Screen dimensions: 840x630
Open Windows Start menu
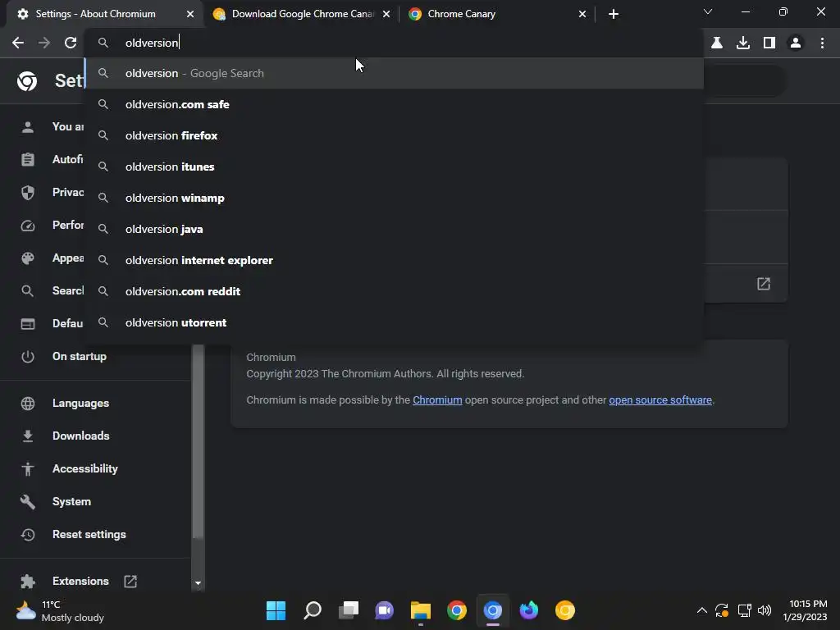[x=276, y=610]
